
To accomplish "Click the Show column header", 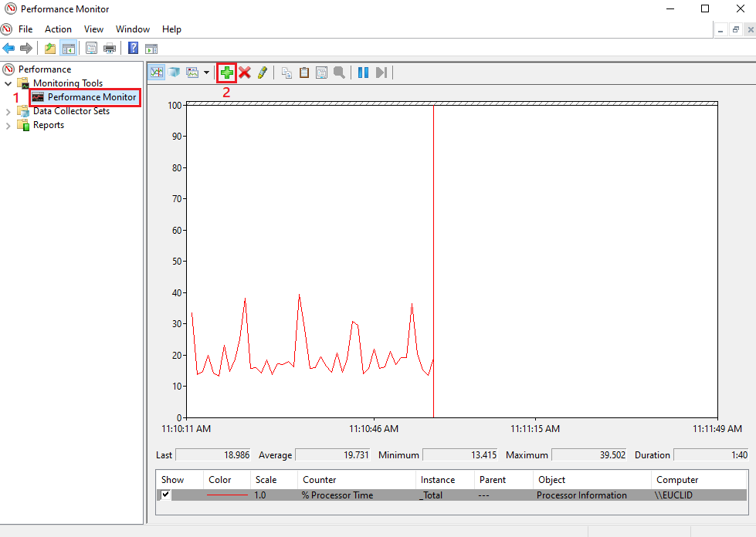I will [173, 480].
